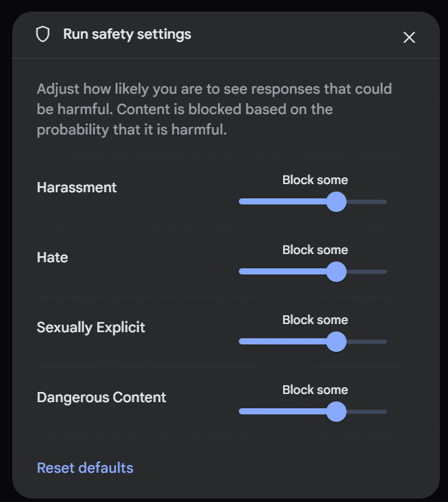The width and height of the screenshot is (448, 502).
Task: Set Harassment slider to maximum right end
Action: (x=386, y=202)
